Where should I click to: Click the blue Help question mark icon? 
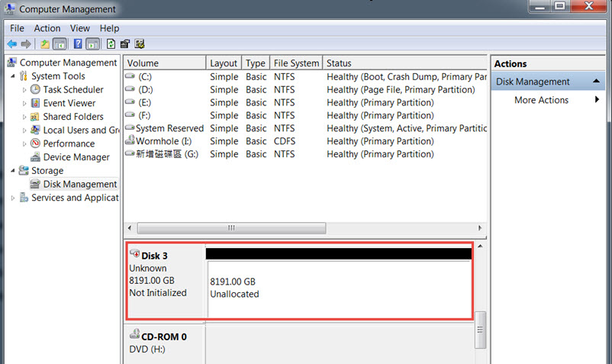tap(77, 44)
